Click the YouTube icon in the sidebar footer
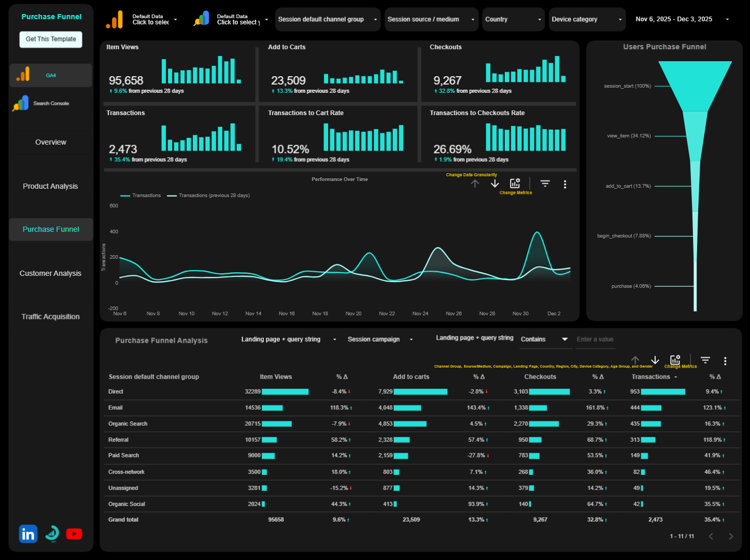 click(74, 534)
